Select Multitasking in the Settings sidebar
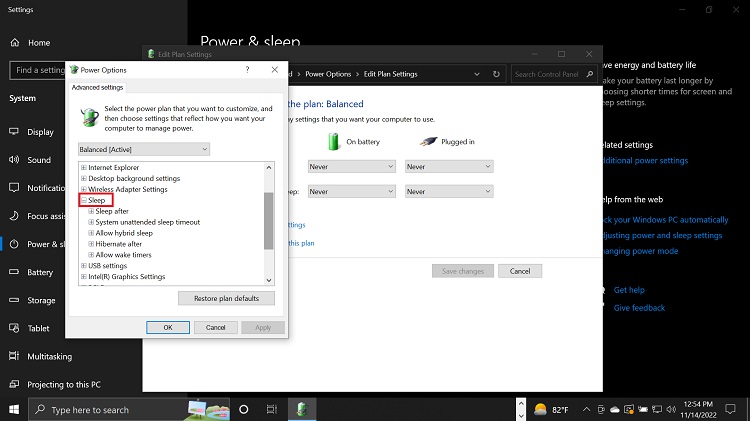750x421 pixels. click(x=49, y=356)
